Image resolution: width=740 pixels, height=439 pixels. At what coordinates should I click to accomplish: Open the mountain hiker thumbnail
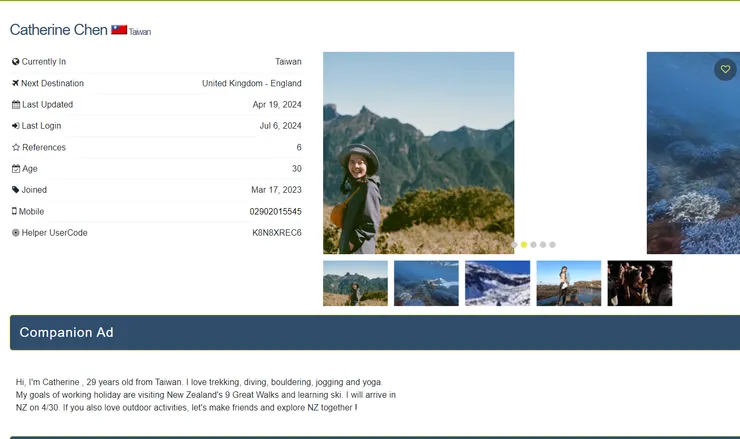(x=355, y=283)
